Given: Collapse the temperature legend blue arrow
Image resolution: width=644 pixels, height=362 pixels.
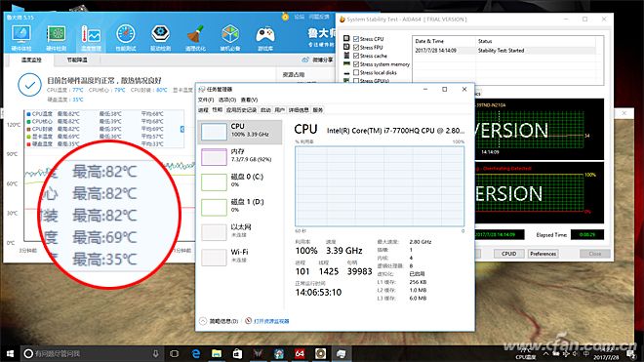Looking at the screenshot, I should coord(182,129).
